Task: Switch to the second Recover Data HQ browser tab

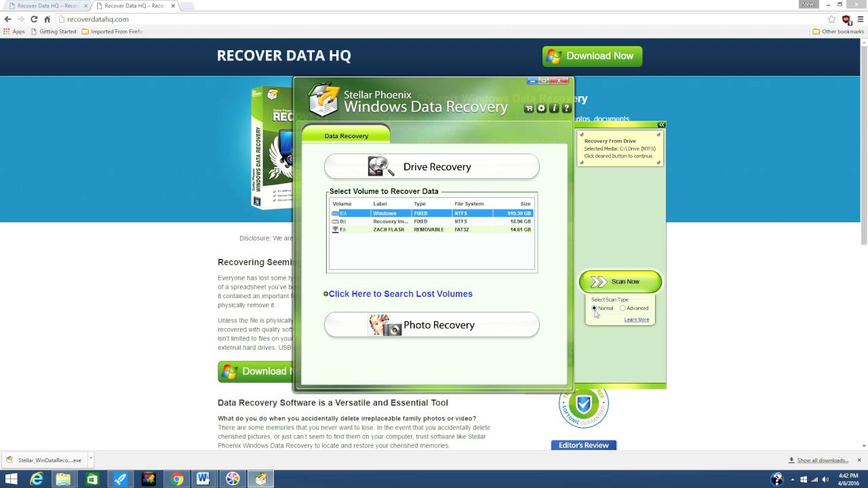Action: [134, 5]
